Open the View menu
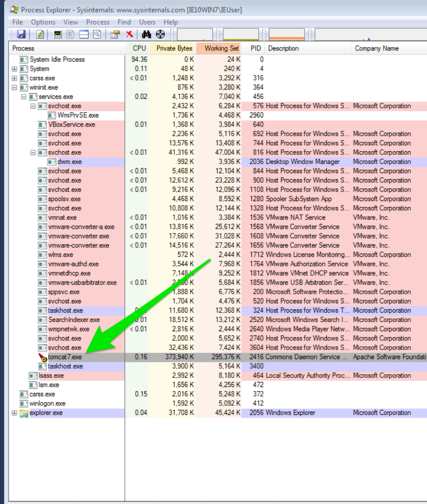The height and width of the screenshot is (504, 427). click(70, 22)
